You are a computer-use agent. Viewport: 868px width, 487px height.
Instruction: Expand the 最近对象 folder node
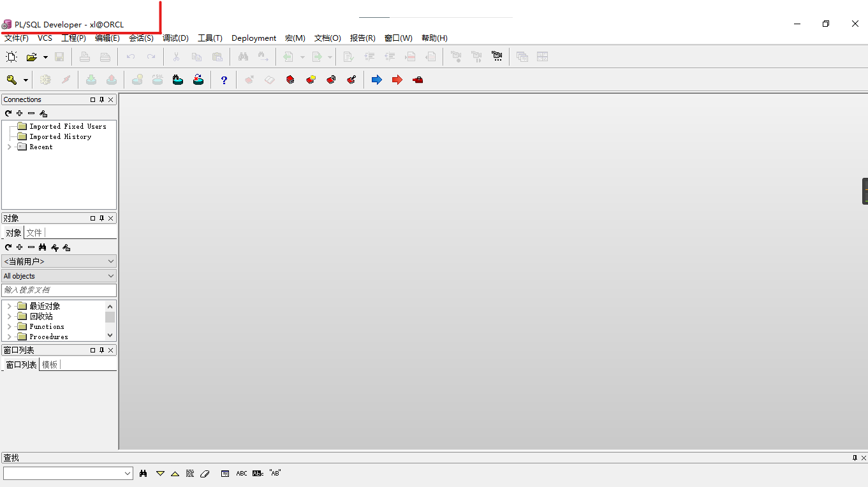click(9, 306)
